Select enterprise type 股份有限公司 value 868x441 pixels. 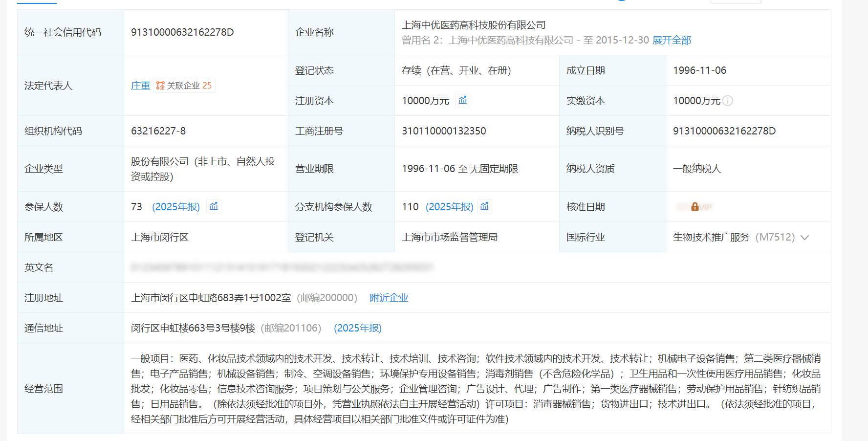pyautogui.click(x=203, y=169)
